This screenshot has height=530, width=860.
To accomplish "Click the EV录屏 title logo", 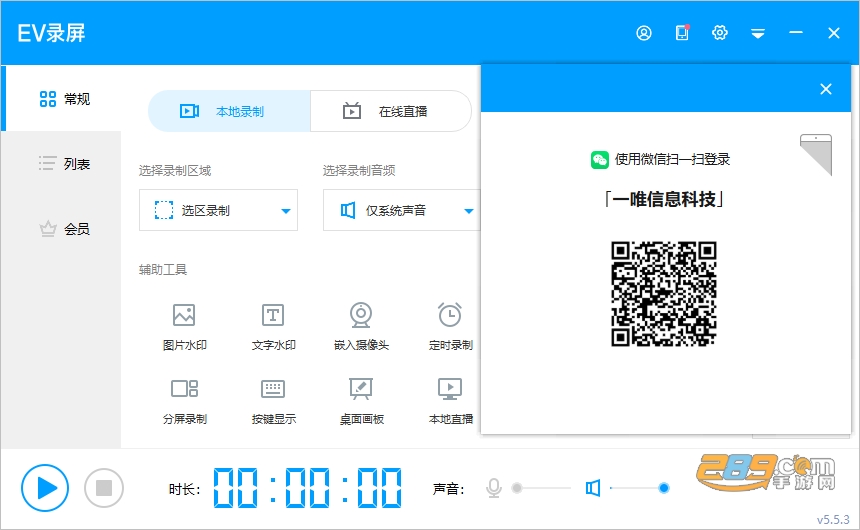I will coord(52,33).
